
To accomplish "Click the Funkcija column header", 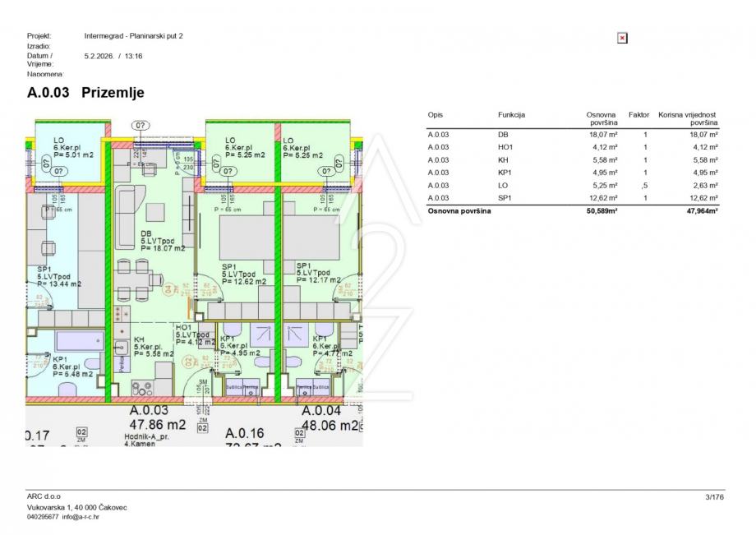I will click(x=511, y=115).
